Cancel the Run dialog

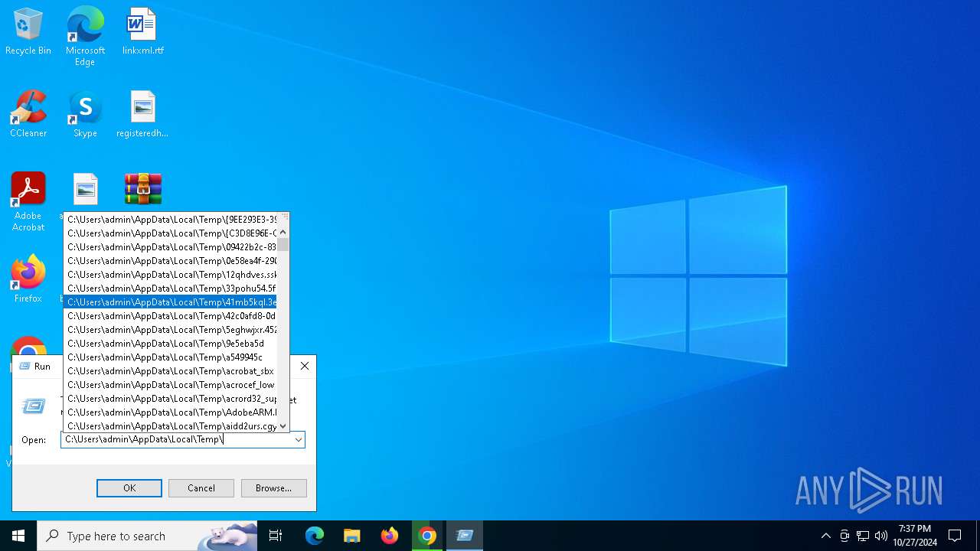click(x=201, y=488)
